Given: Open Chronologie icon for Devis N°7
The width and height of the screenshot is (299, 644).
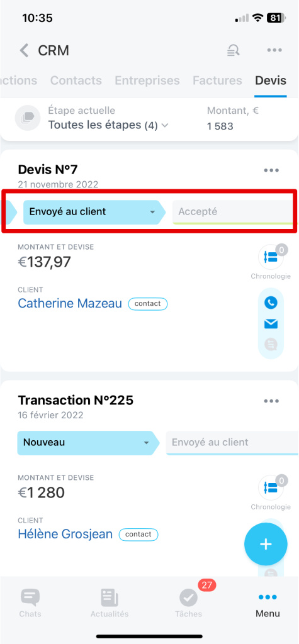Looking at the screenshot, I should (271, 257).
